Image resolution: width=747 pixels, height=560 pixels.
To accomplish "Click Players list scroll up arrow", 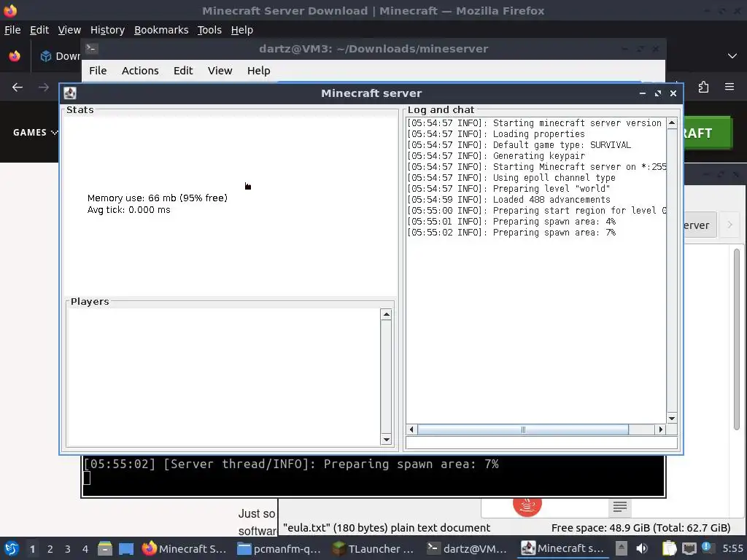I will (x=387, y=314).
